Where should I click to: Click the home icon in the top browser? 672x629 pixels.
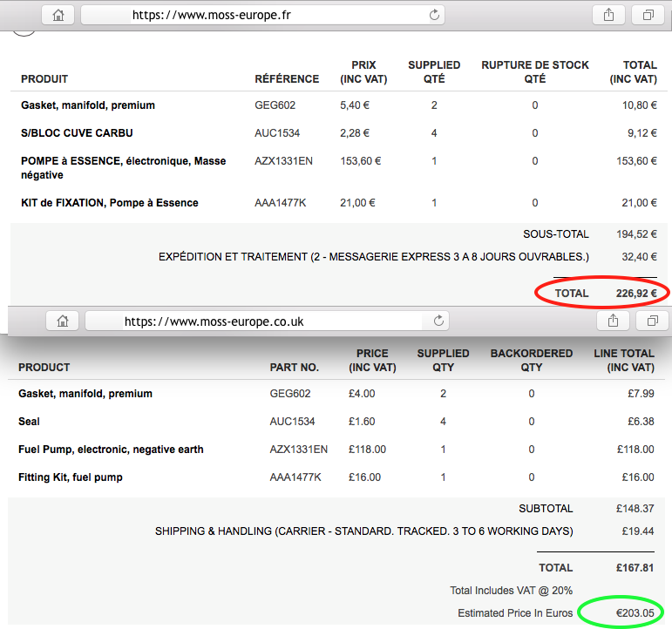(x=58, y=16)
